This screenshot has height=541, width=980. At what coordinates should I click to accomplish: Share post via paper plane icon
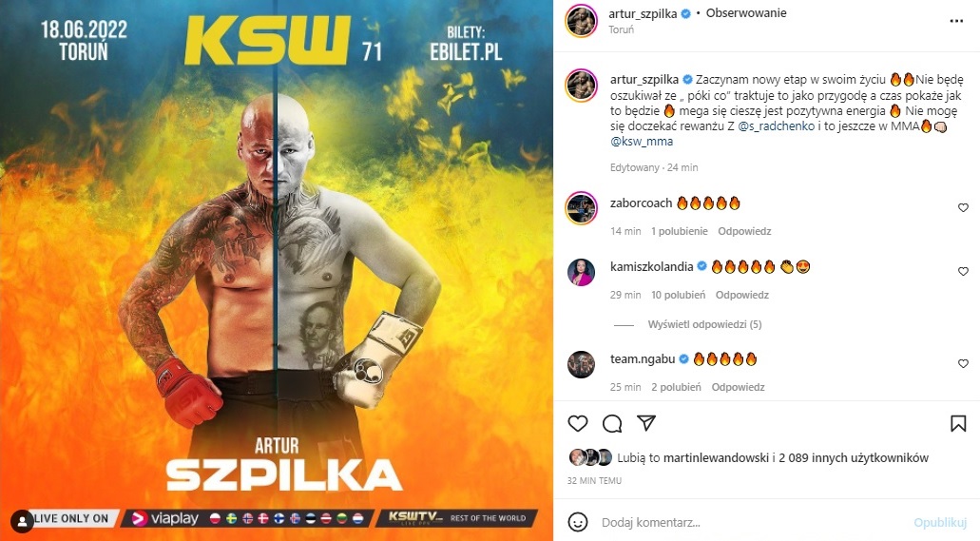pos(646,423)
